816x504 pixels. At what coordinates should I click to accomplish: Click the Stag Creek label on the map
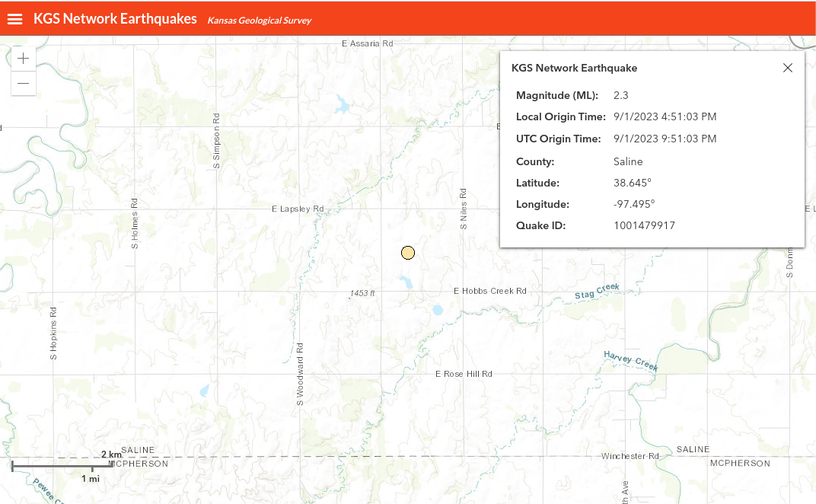[598, 291]
